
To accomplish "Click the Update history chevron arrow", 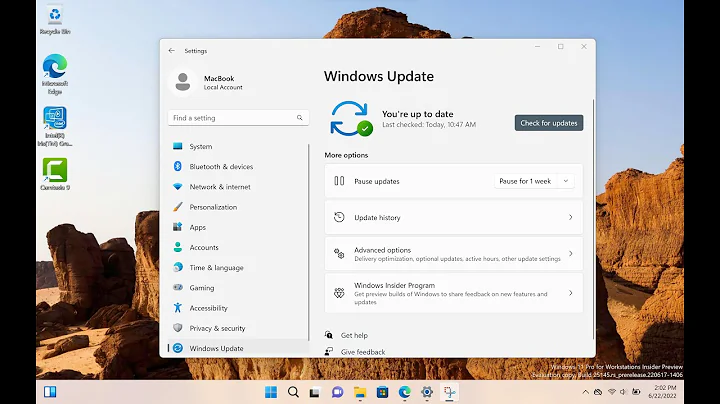I will tap(570, 218).
